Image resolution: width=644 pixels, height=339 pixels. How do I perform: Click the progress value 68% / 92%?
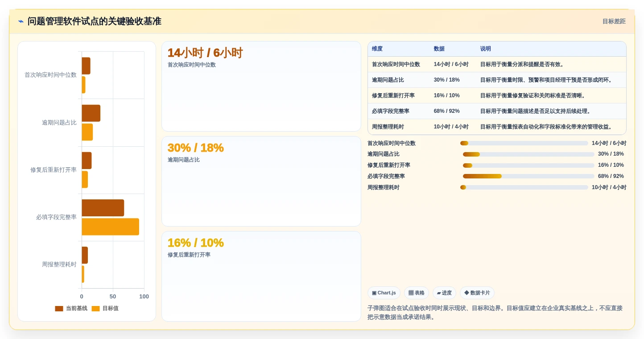click(611, 176)
